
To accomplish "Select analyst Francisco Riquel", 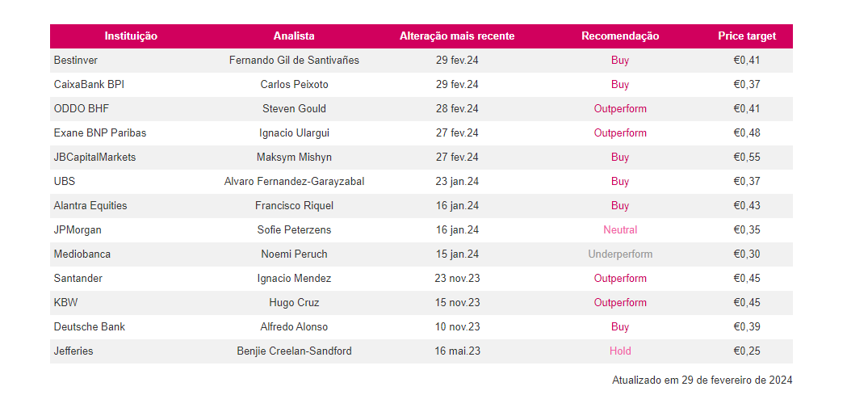I will pyautogui.click(x=294, y=206).
